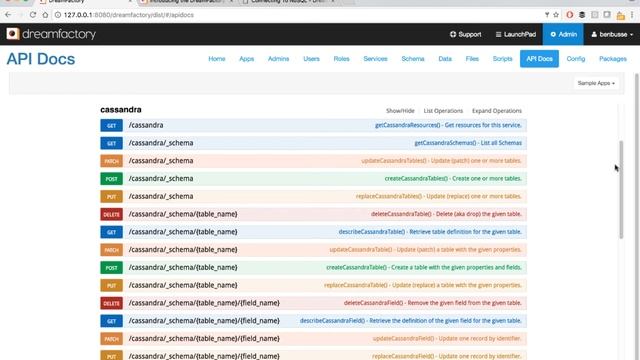
Task: Click PUT badge for replaceCassandraTable row
Action: (111, 285)
